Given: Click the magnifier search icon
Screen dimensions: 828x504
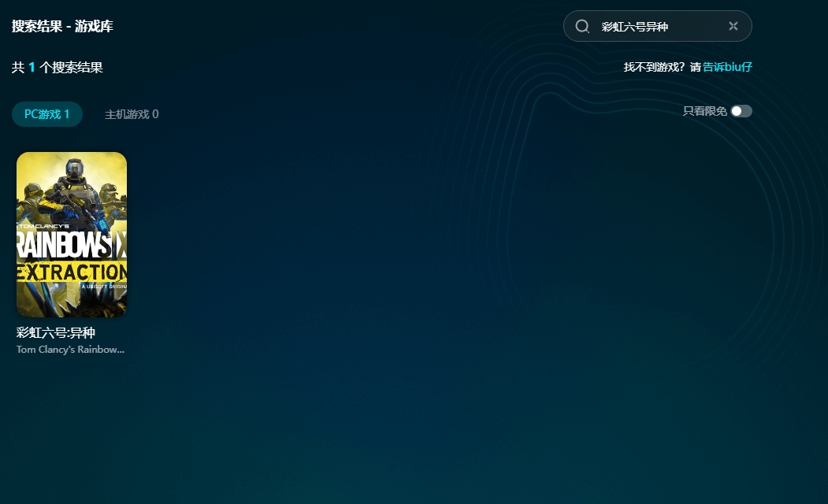Looking at the screenshot, I should (x=582, y=27).
